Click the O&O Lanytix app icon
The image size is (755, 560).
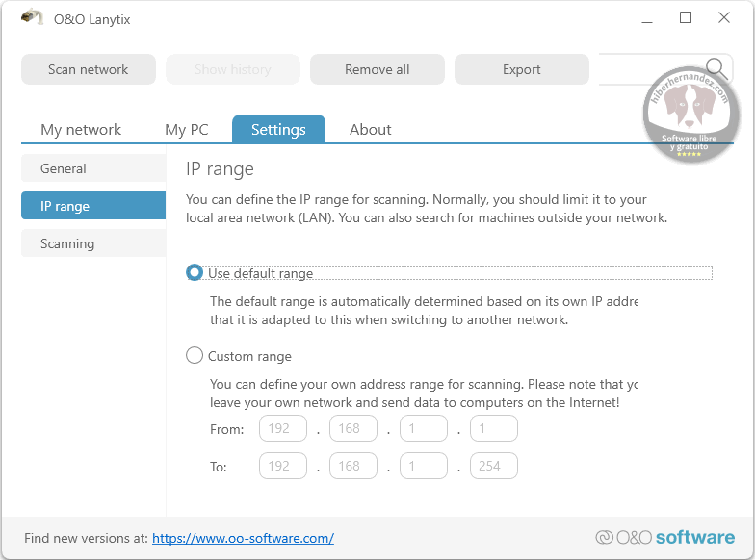(x=33, y=17)
